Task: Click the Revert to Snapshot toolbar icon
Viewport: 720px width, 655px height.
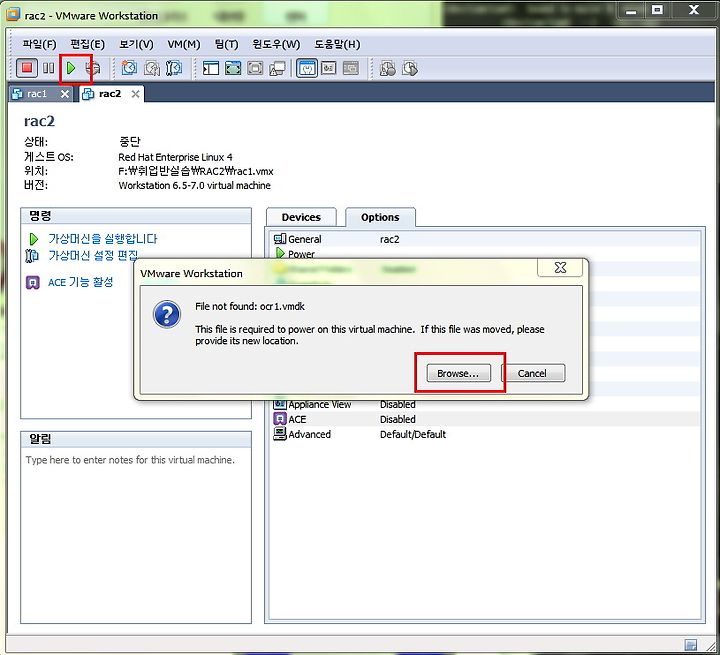Action: click(152, 68)
